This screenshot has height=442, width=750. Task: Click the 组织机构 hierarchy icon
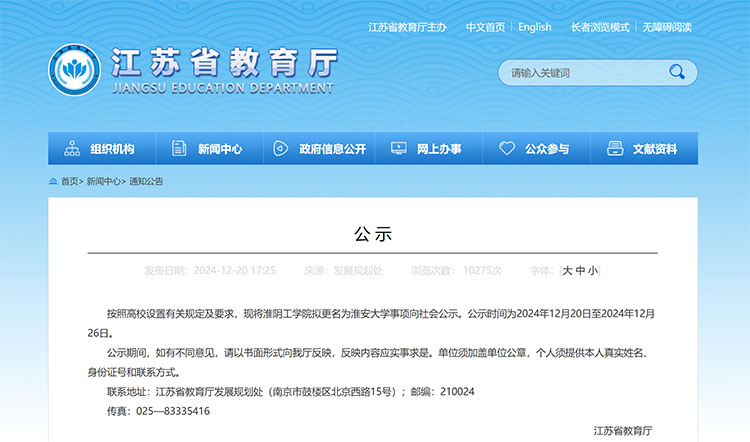point(72,149)
